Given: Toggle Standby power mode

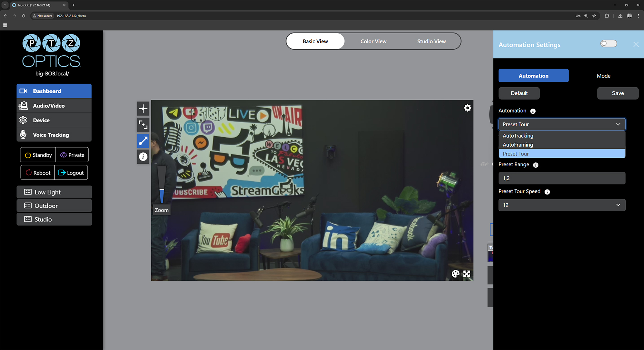Looking at the screenshot, I should (38, 155).
